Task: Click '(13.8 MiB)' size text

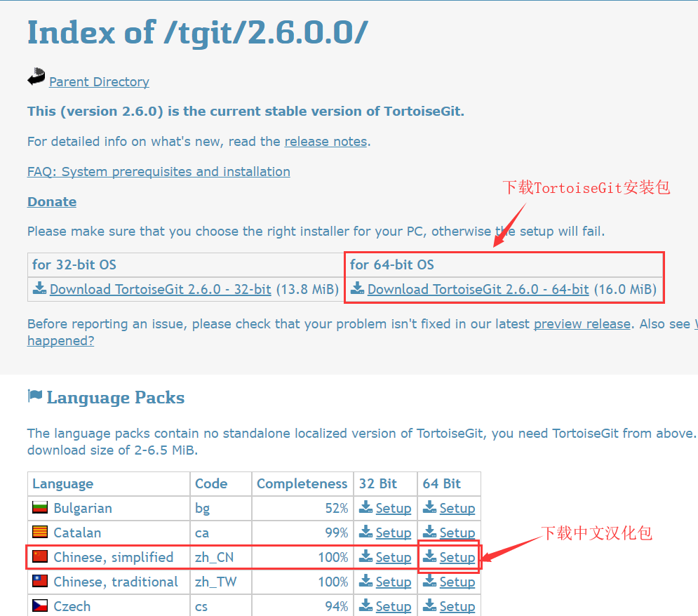Action: coord(307,289)
